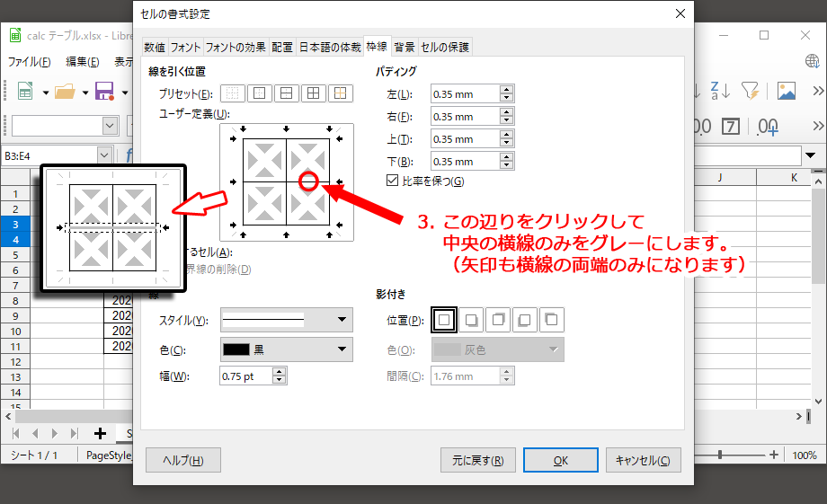This screenshot has width=827, height=504.
Task: Choose shadow to top right icon
Action: (498, 320)
